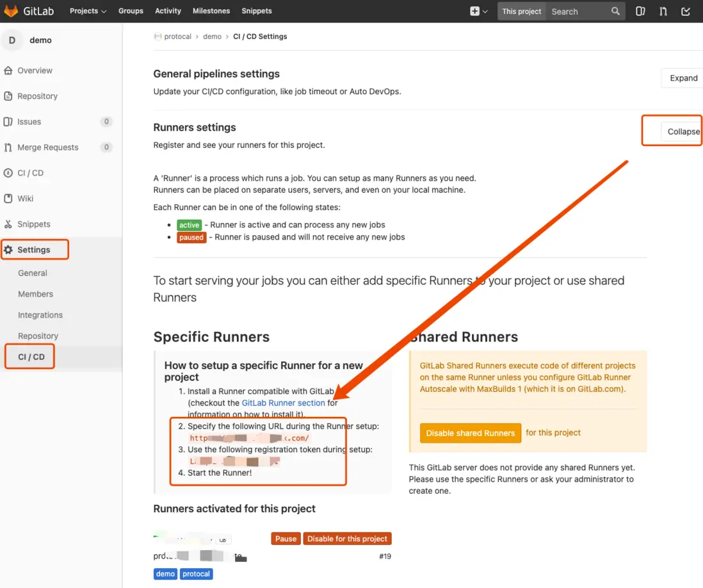
Task: Click demo in the breadcrumb
Action: click(212, 37)
